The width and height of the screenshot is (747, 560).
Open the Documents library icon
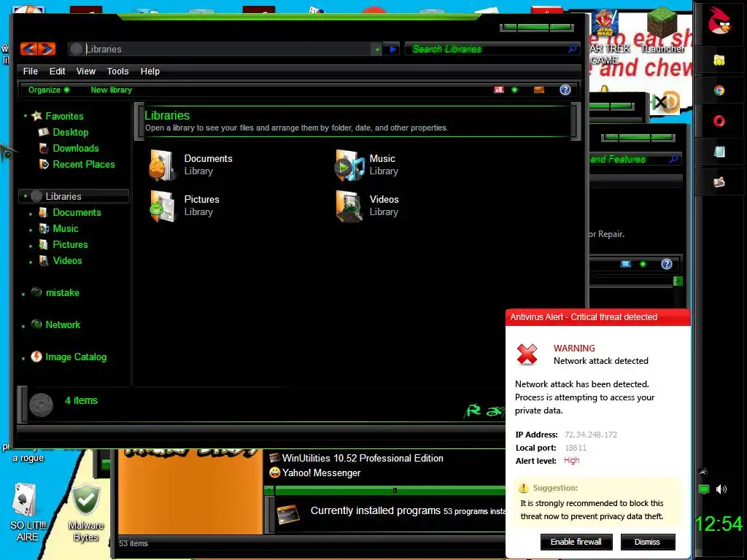coord(161,166)
